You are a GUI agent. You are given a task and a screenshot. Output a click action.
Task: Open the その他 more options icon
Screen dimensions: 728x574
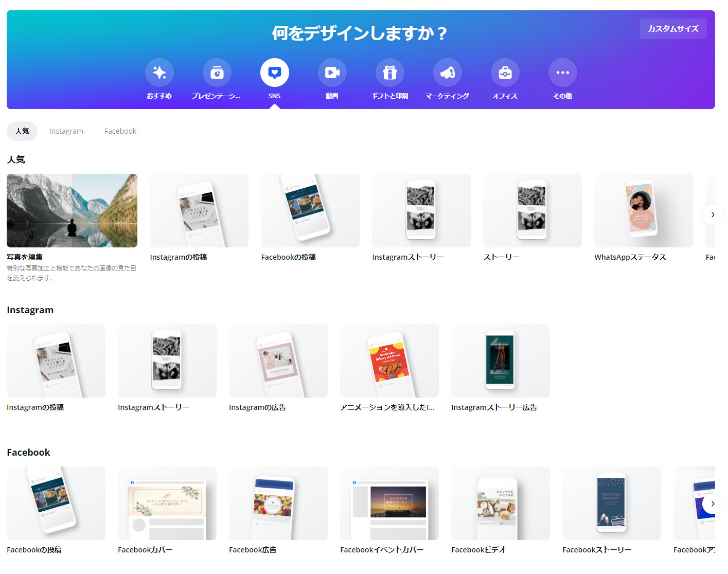pos(563,73)
